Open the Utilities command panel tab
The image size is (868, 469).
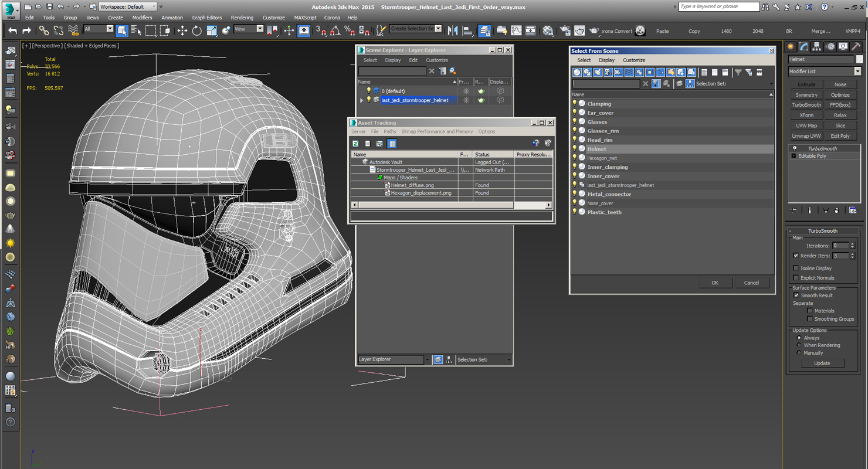click(x=856, y=46)
